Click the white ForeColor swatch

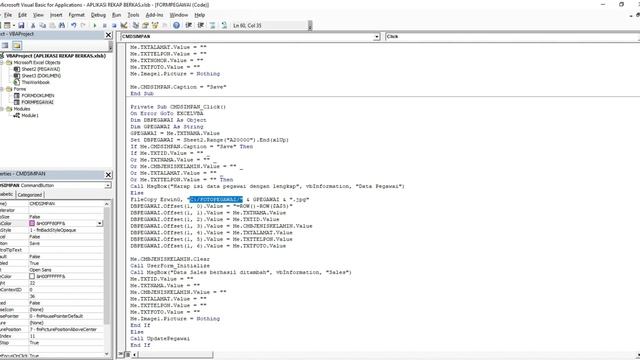[32, 276]
